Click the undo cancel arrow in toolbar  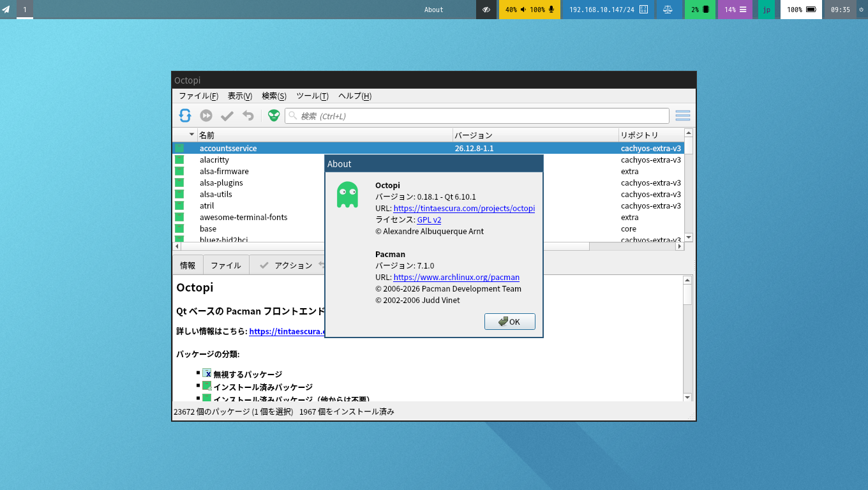point(248,115)
